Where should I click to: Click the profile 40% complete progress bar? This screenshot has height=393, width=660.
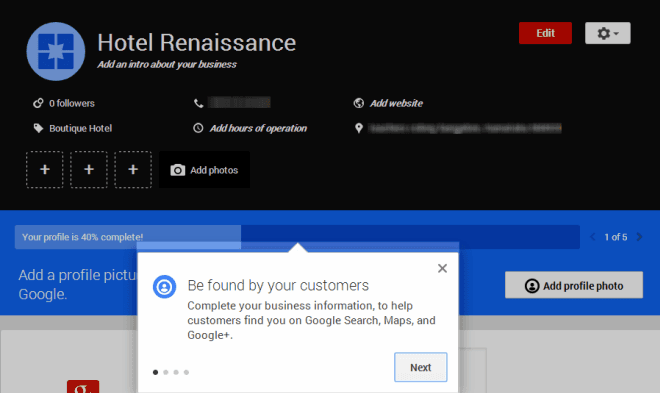pos(297,237)
